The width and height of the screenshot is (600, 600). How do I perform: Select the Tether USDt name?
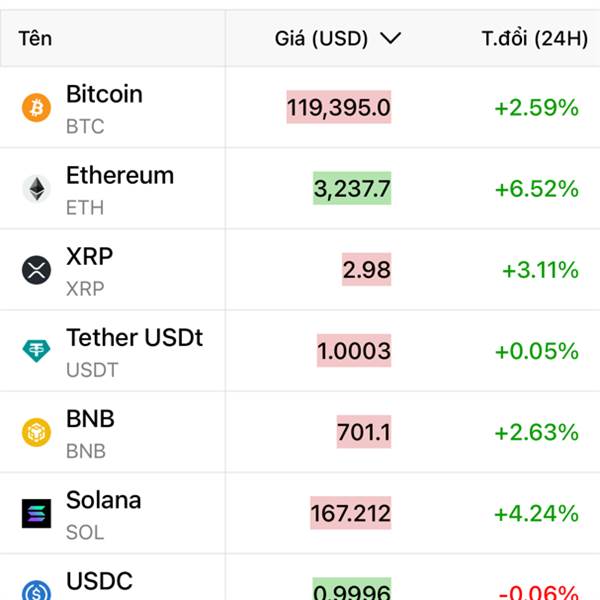(134, 338)
